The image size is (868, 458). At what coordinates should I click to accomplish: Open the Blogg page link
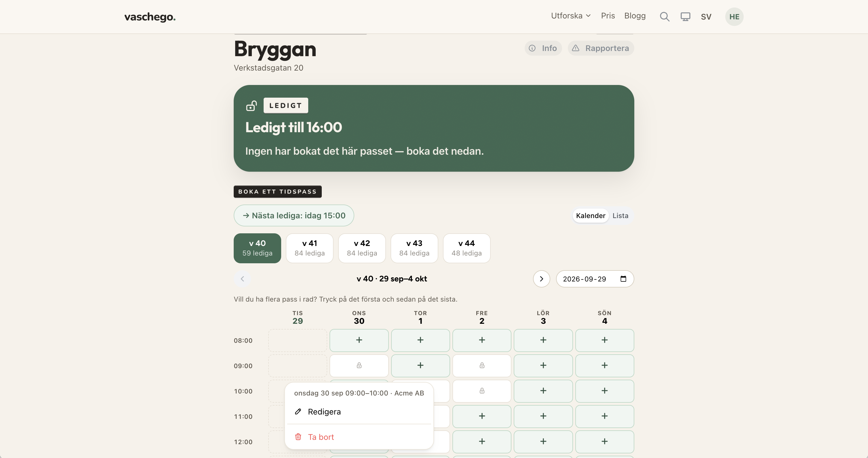(x=635, y=16)
